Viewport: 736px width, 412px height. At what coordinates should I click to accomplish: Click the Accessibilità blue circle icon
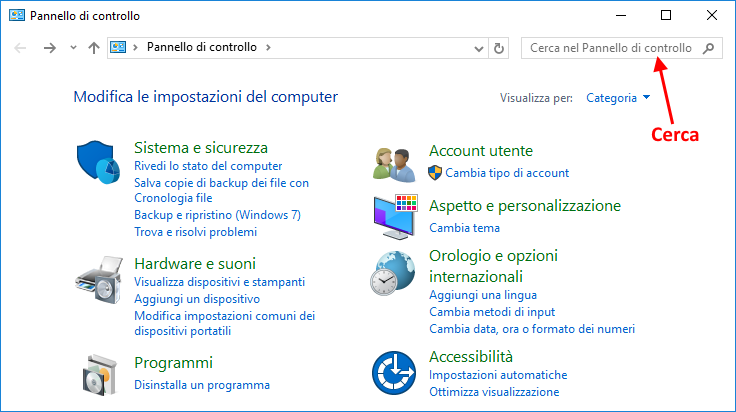[394, 373]
